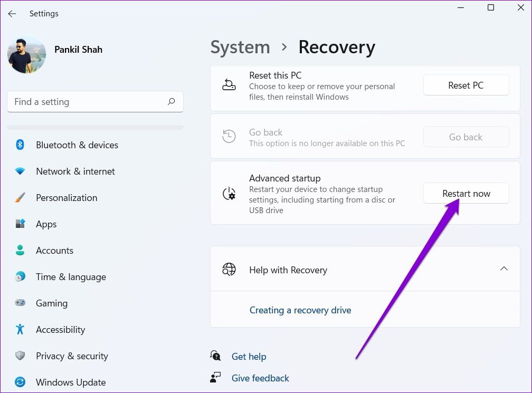The image size is (532, 393).
Task: Click the Get help link
Action: click(x=249, y=357)
